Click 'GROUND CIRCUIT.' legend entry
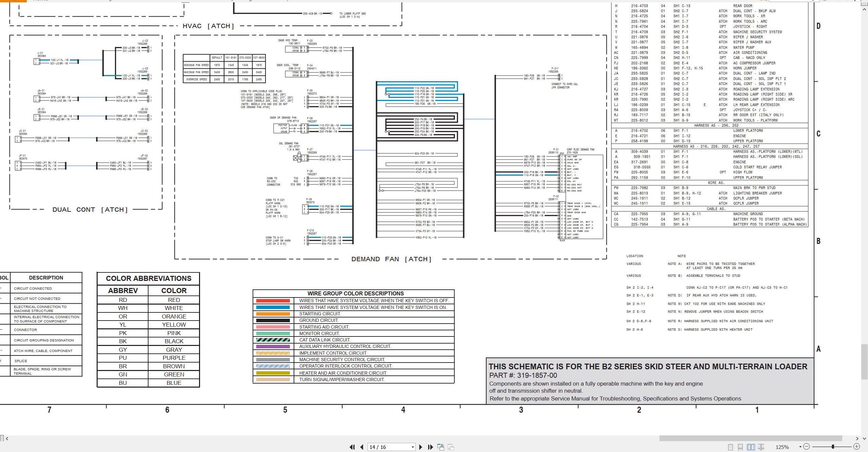 pos(319,320)
